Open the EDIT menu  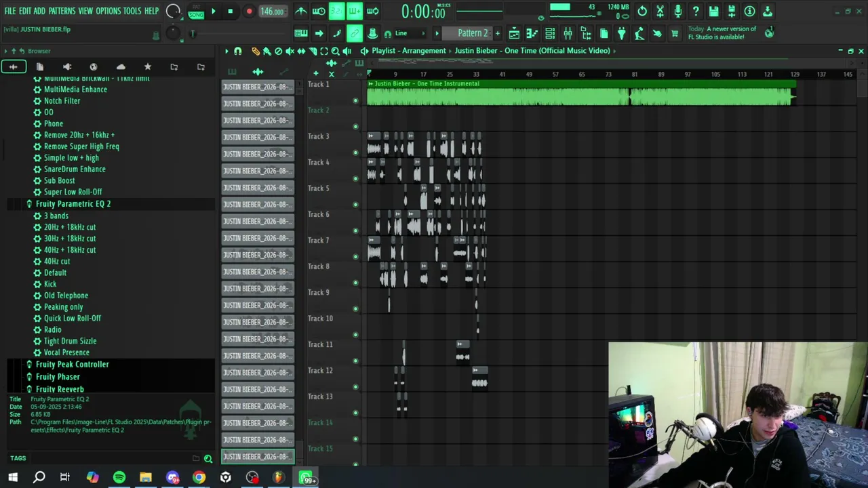pos(25,12)
